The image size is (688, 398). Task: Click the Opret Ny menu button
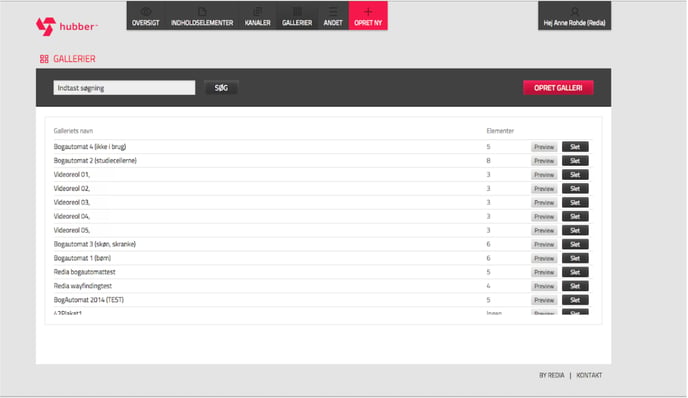click(368, 16)
